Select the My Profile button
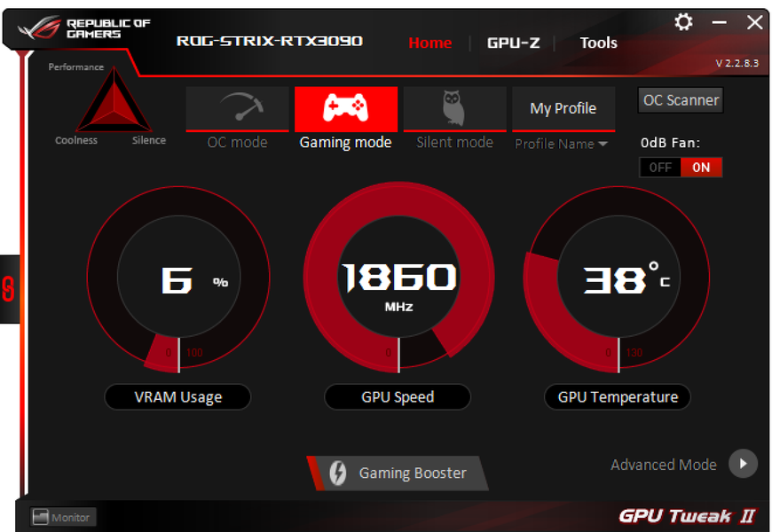The height and width of the screenshot is (532, 772). tap(563, 108)
